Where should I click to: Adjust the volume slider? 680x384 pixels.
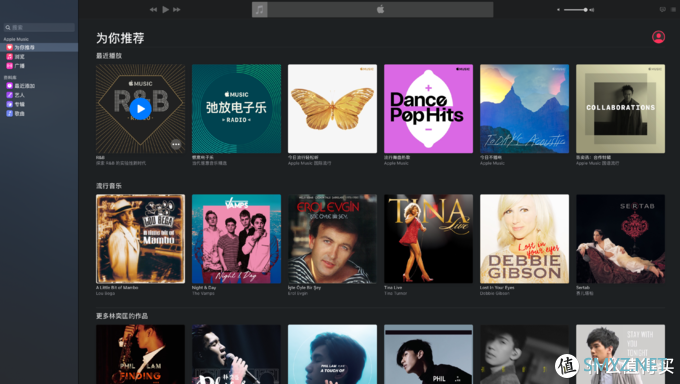click(576, 10)
